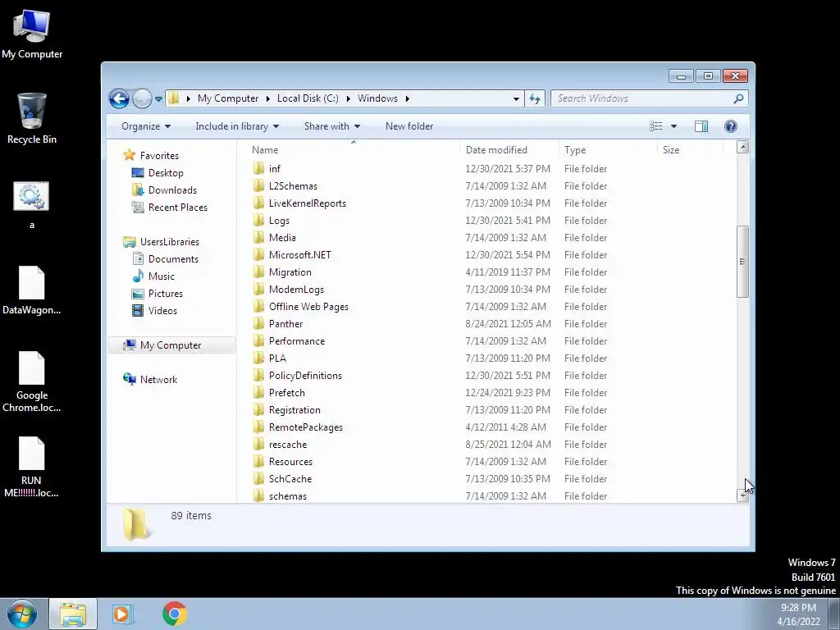
Task: Select the Media folder icon
Action: coord(258,237)
